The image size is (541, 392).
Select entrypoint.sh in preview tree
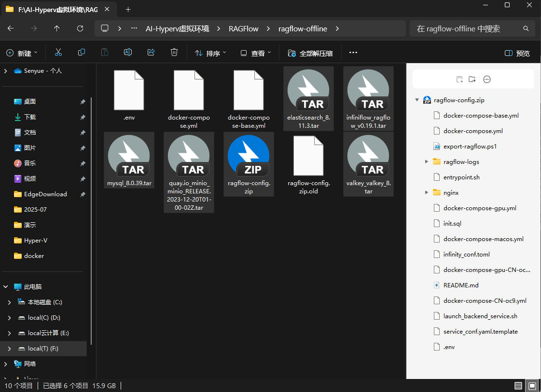click(x=461, y=177)
